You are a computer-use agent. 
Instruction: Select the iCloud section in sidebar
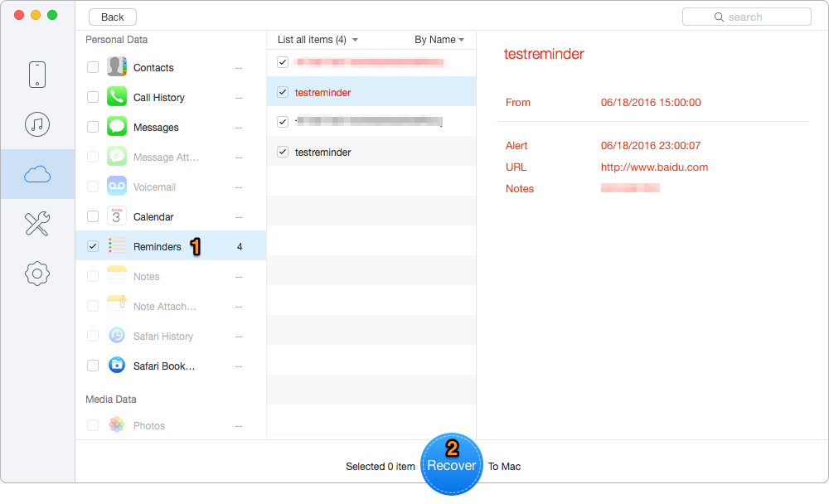coord(37,174)
